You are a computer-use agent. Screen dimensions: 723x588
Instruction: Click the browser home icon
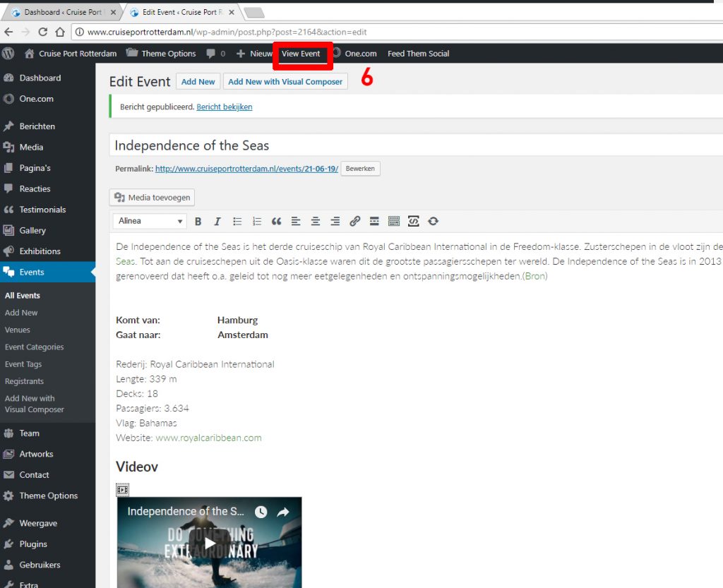pos(60,32)
